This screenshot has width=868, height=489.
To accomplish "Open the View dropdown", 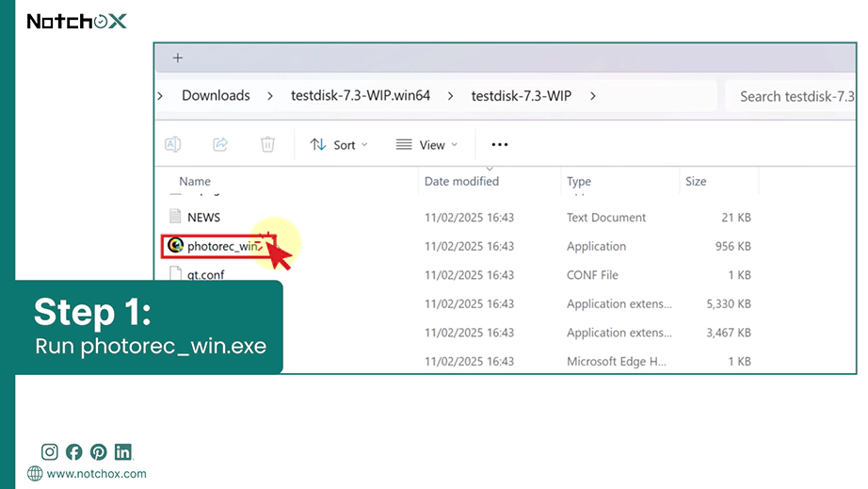I will [x=426, y=145].
